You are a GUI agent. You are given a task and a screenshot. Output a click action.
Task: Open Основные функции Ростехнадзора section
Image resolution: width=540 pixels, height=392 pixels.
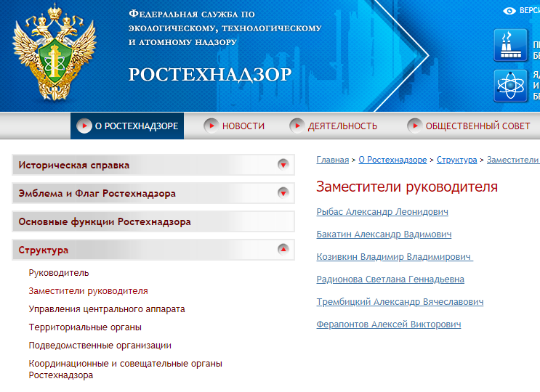click(x=153, y=221)
